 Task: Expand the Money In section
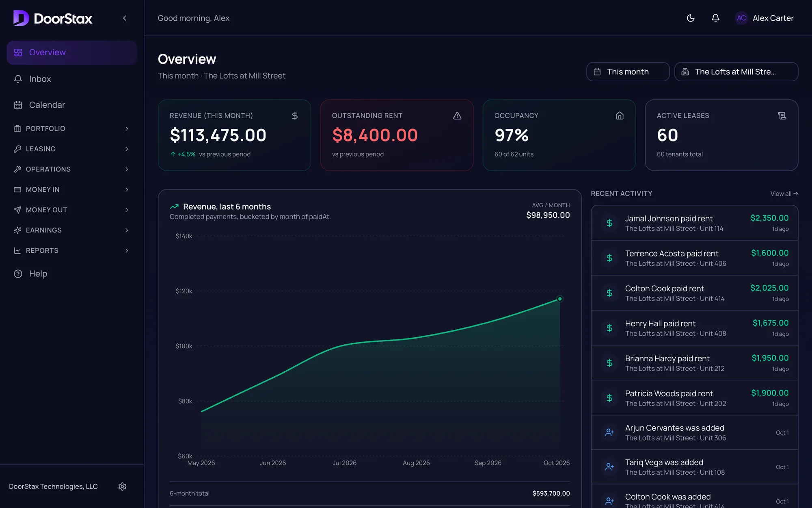point(72,189)
